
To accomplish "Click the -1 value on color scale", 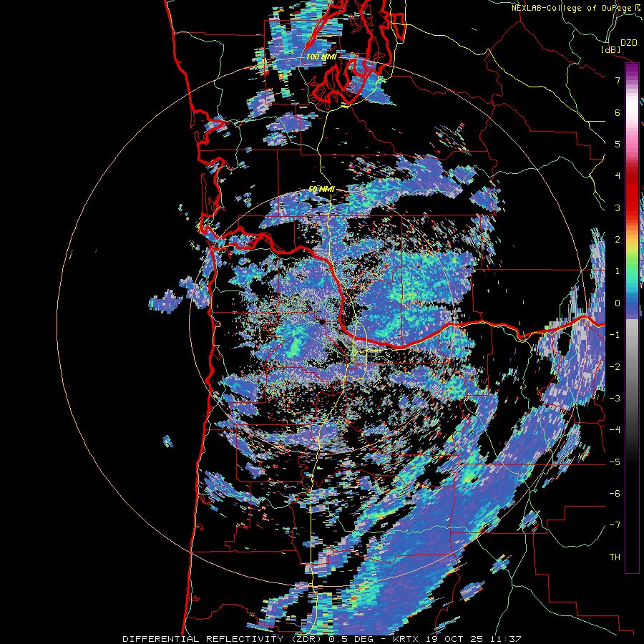I will [x=615, y=335].
